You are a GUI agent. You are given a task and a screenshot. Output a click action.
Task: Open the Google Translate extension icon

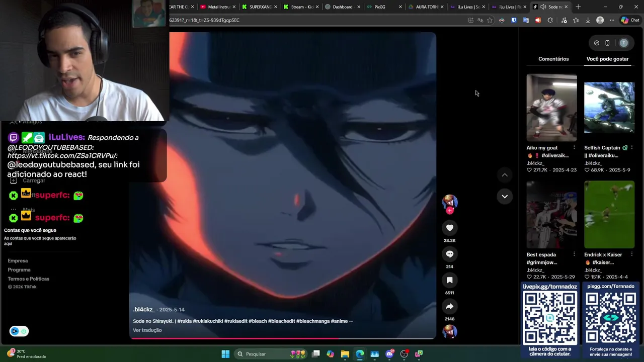[x=526, y=20]
